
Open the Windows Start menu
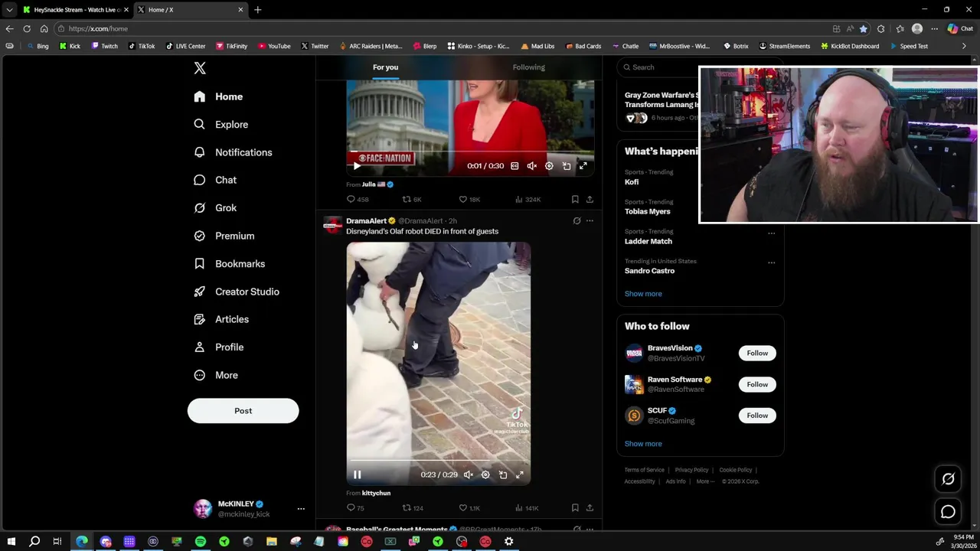(x=11, y=542)
